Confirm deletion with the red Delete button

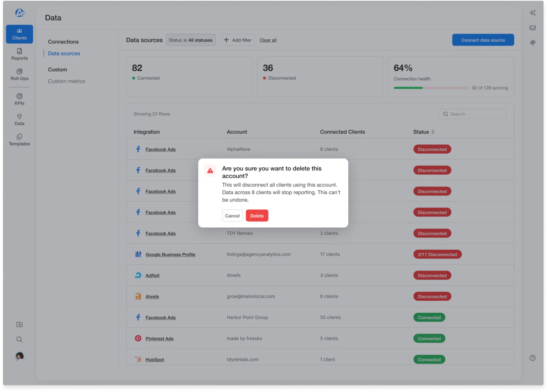pos(257,216)
